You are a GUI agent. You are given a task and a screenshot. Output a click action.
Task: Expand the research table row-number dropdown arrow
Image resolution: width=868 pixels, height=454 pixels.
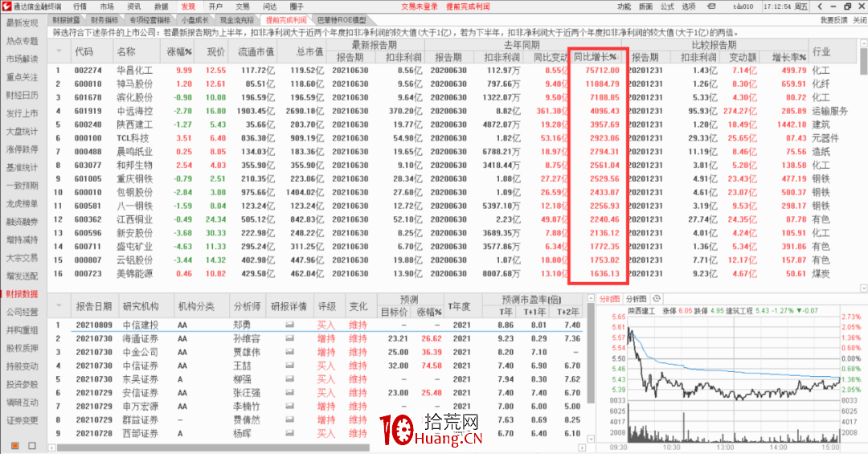(58, 305)
